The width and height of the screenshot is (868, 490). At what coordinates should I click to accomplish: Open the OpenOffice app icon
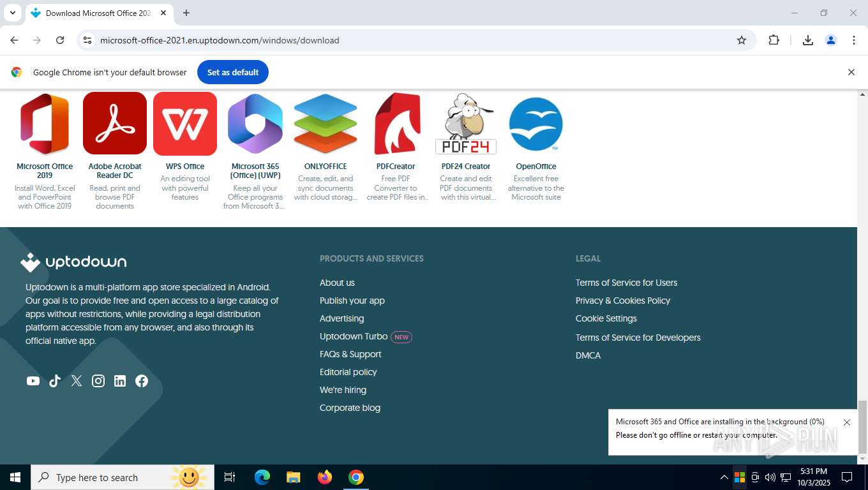pyautogui.click(x=536, y=124)
